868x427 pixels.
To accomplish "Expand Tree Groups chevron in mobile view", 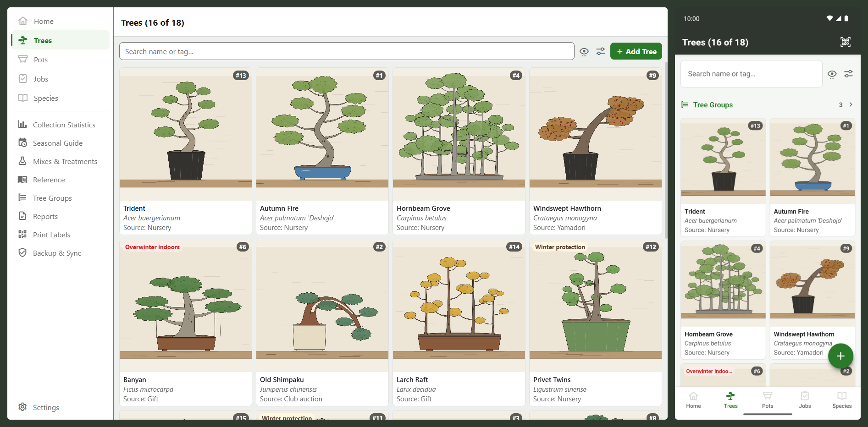I will coord(851,104).
